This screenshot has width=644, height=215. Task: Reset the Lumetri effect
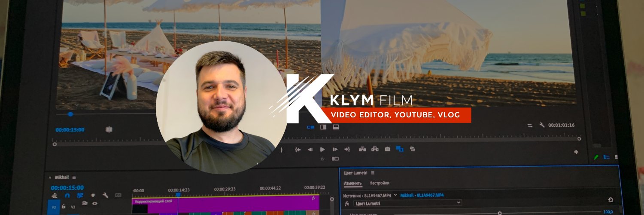click(610, 200)
